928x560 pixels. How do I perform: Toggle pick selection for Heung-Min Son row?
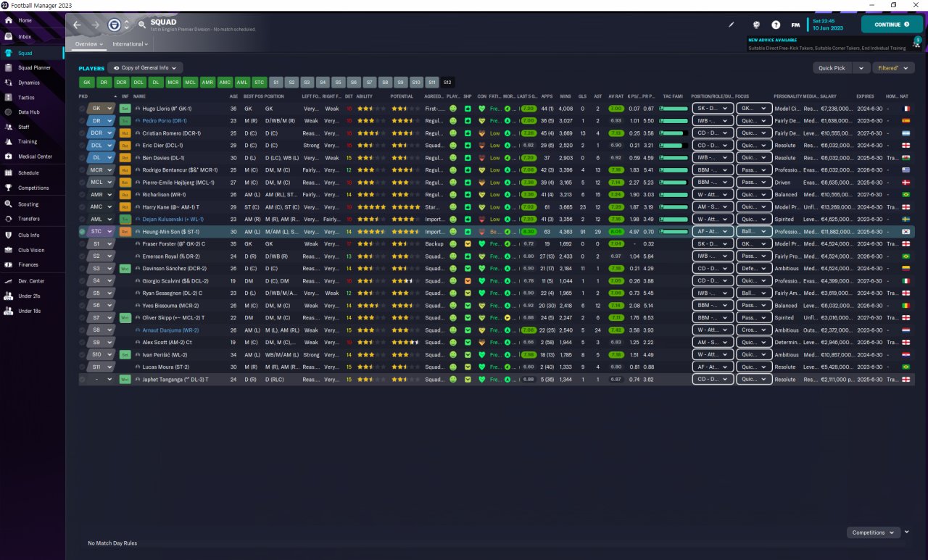point(83,232)
